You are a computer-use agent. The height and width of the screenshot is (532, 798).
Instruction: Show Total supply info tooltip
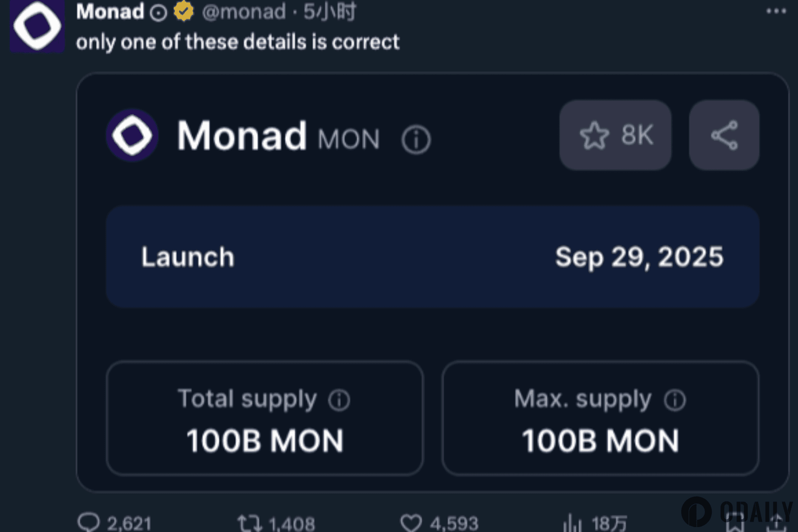tap(339, 400)
